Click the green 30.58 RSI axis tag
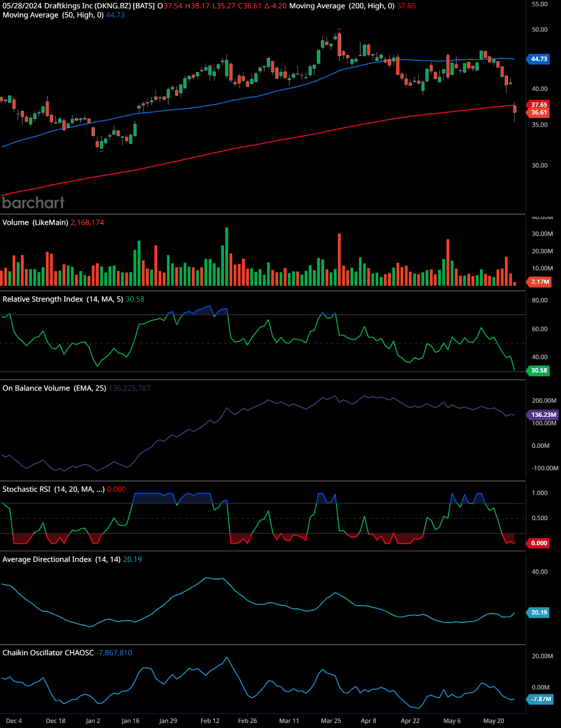The image size is (561, 728). coord(539,371)
